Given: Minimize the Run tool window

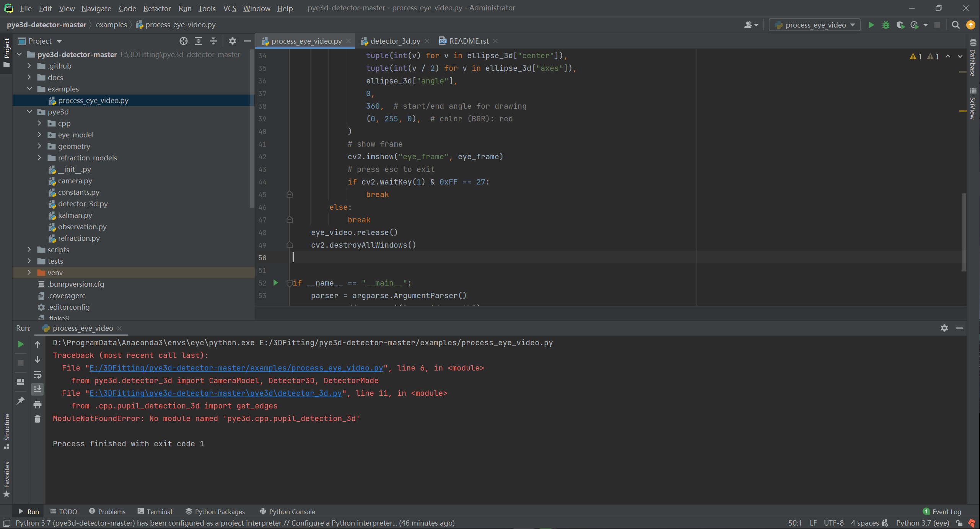Looking at the screenshot, I should [959, 328].
